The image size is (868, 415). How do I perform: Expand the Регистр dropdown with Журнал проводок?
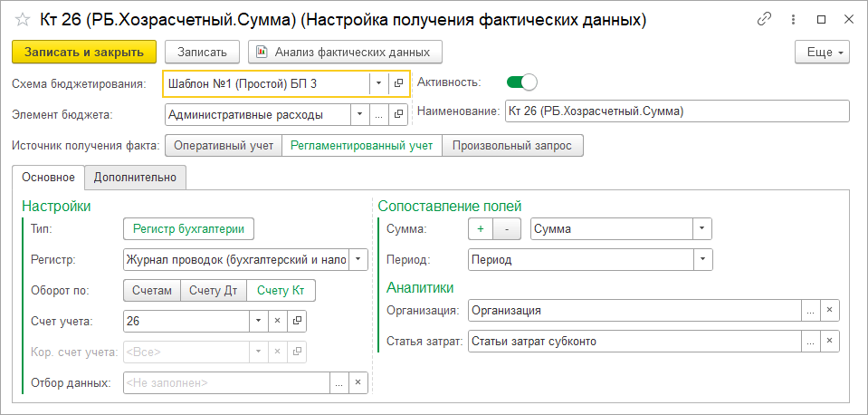point(358,259)
